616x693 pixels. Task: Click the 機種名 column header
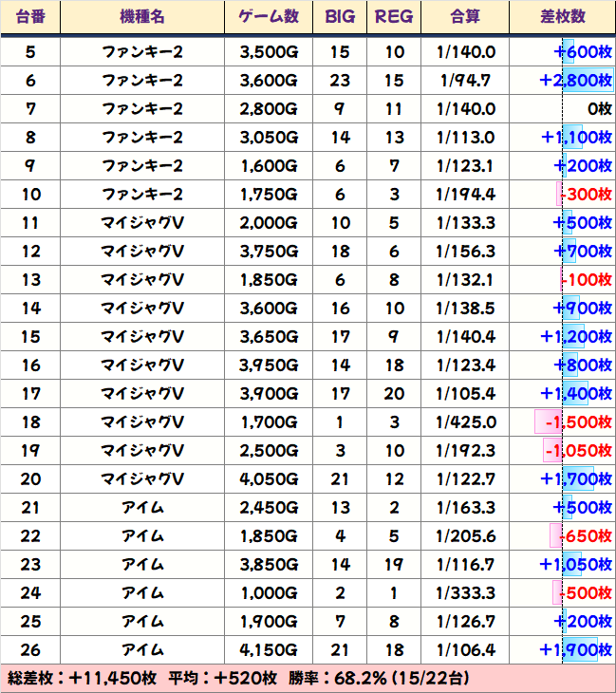[142, 16]
